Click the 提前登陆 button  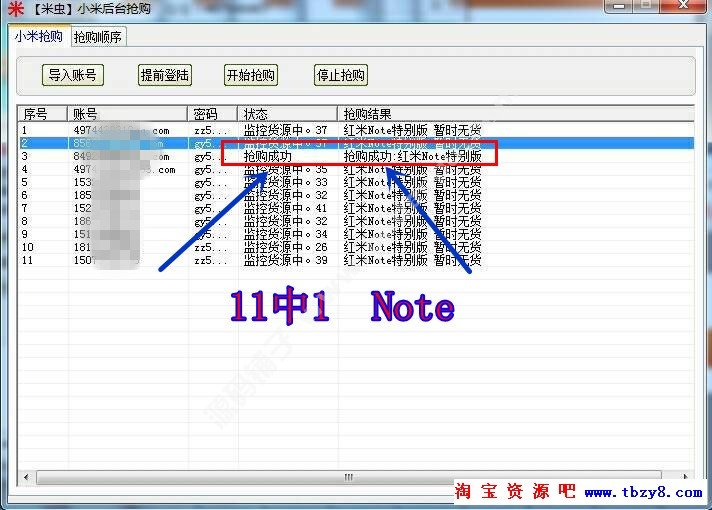(164, 75)
